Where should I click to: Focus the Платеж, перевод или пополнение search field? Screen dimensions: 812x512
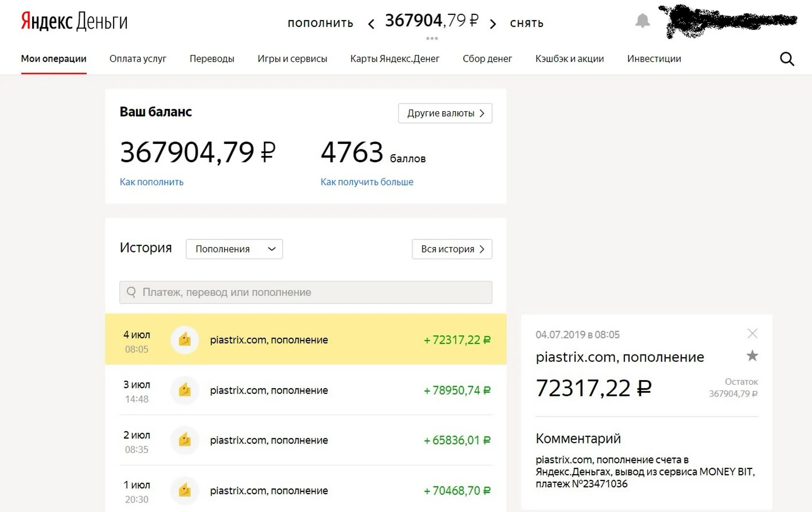[x=306, y=292]
